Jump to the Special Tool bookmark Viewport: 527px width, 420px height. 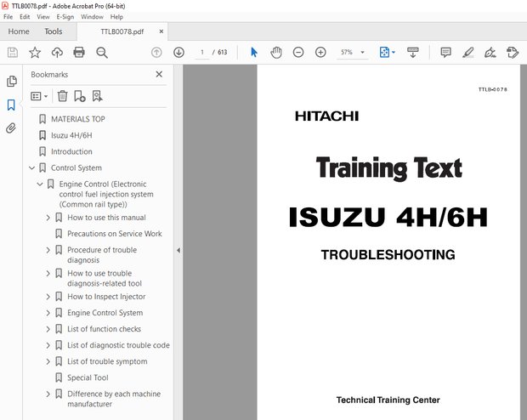point(88,377)
